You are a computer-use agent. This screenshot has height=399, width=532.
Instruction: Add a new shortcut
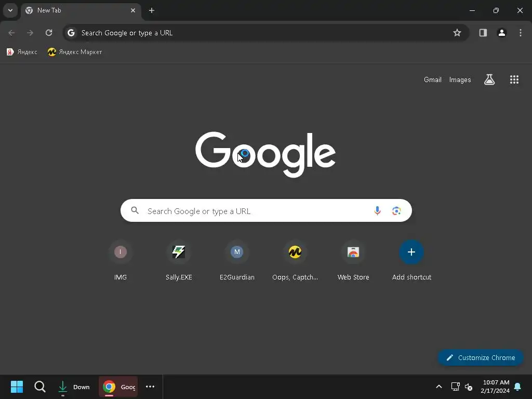pyautogui.click(x=411, y=261)
